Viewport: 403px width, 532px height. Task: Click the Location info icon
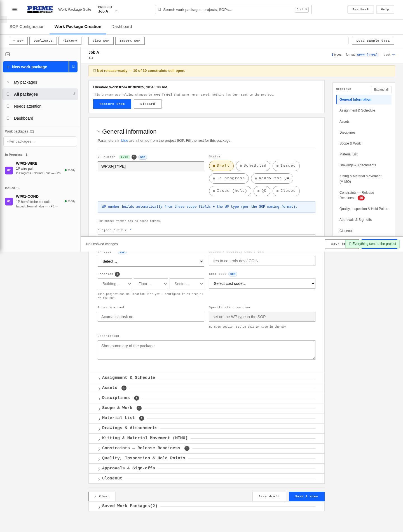tap(117, 274)
